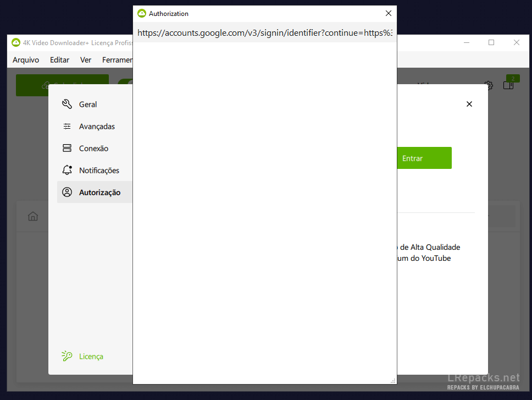Open the Ver menu
The image size is (532, 400).
click(x=86, y=60)
